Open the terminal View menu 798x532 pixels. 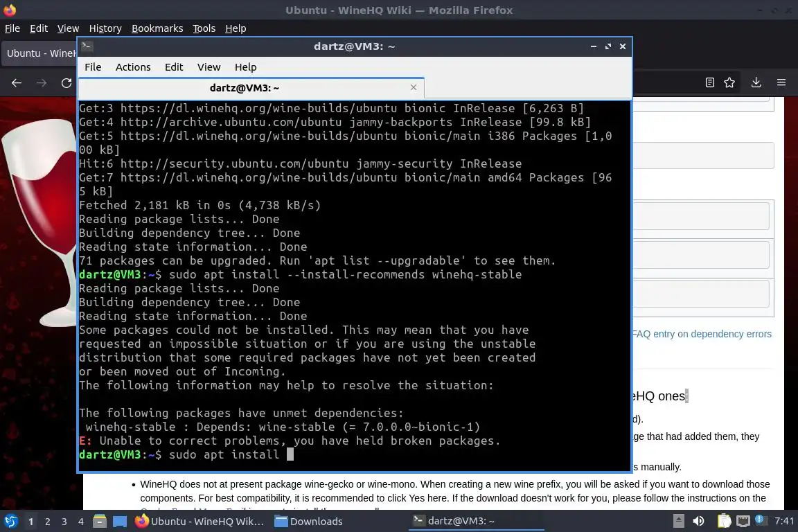(209, 67)
